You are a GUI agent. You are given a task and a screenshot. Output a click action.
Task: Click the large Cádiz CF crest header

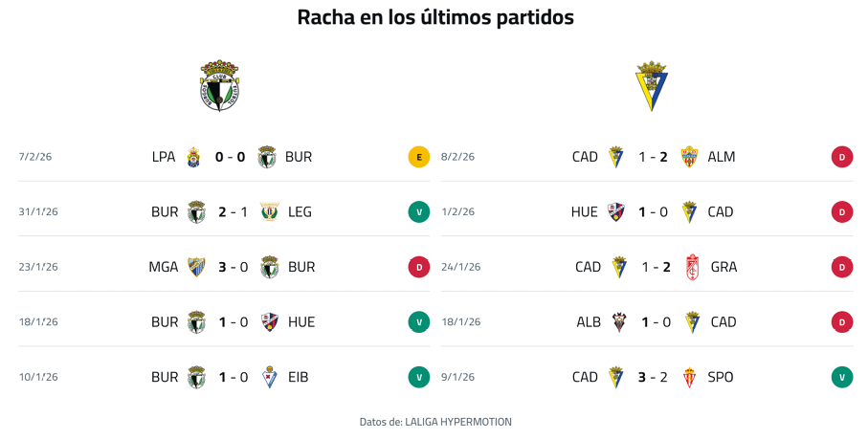(x=652, y=86)
